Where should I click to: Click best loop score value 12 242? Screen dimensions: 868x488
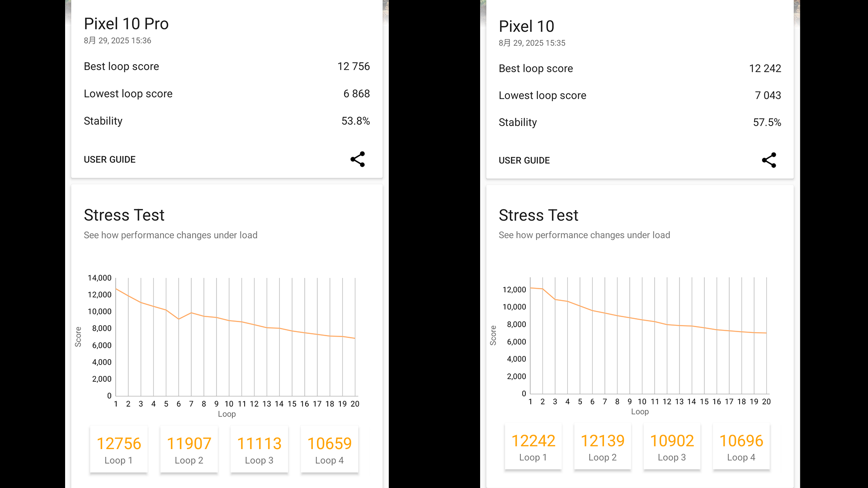click(x=765, y=68)
